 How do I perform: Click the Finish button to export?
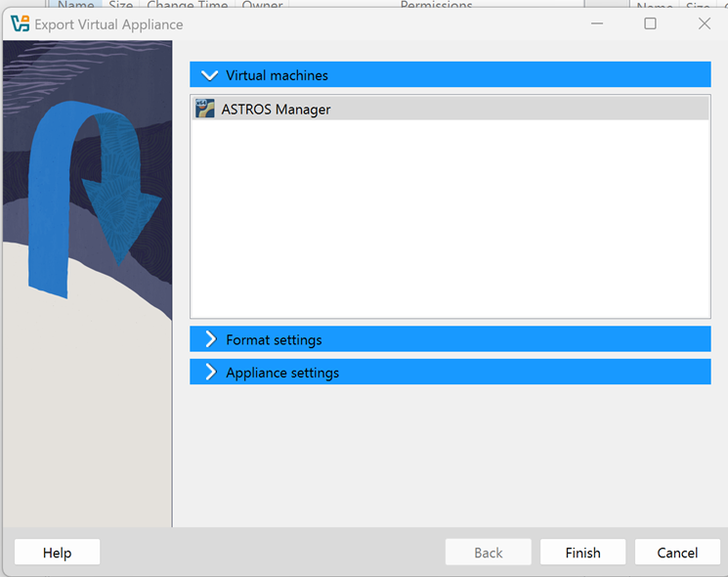point(582,553)
